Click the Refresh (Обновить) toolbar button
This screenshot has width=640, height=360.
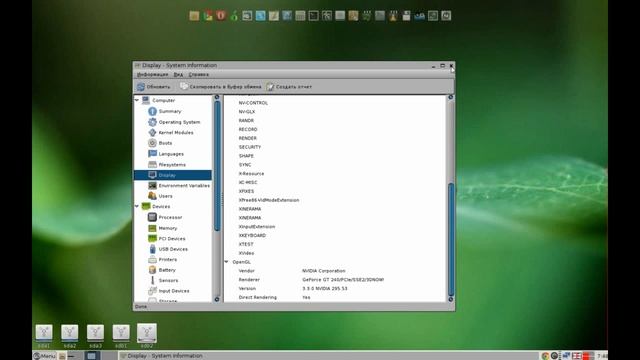[x=153, y=87]
